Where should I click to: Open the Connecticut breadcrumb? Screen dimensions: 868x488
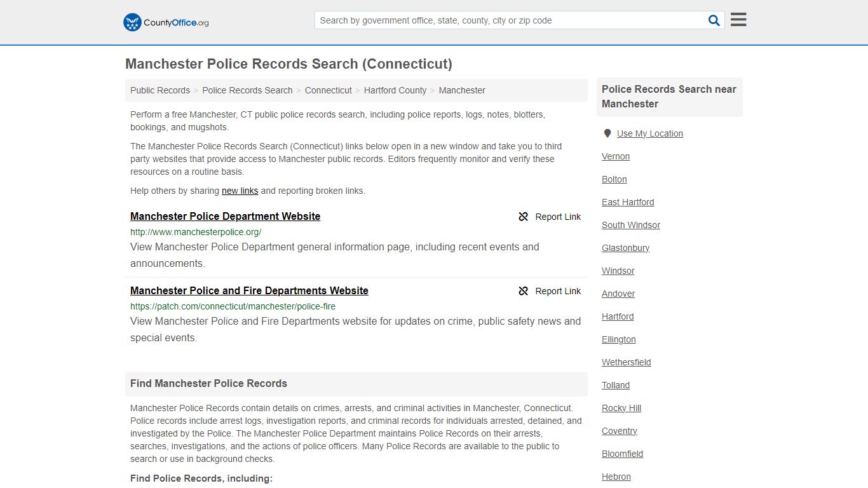click(x=328, y=90)
